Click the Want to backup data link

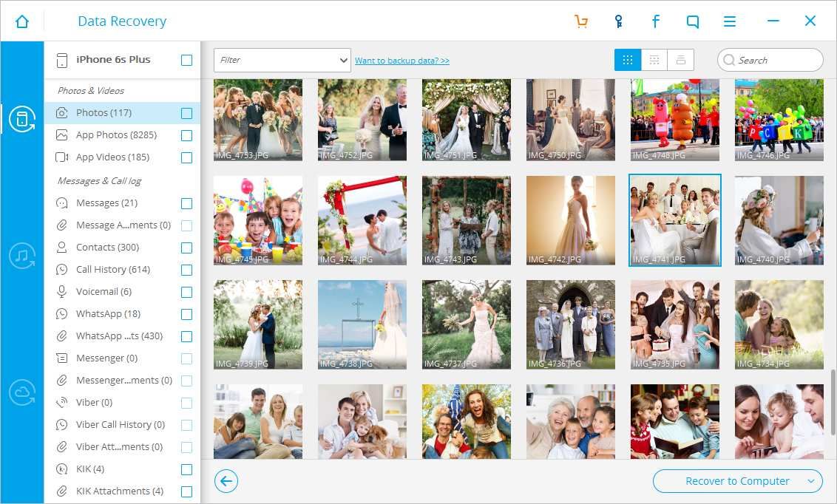402,61
